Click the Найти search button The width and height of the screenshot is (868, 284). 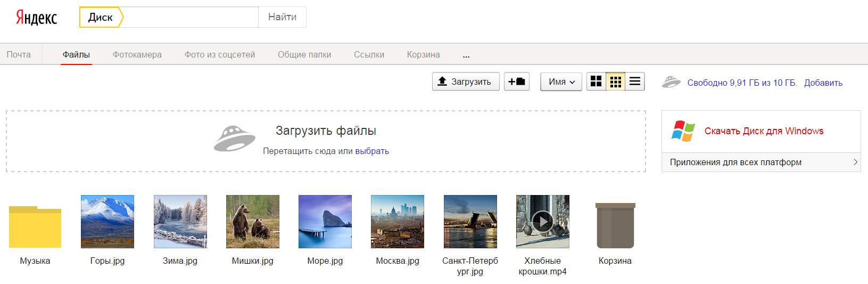coord(282,17)
